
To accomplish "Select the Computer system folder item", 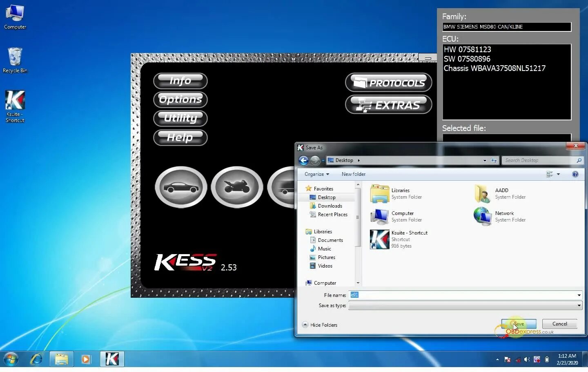I will (x=396, y=217).
